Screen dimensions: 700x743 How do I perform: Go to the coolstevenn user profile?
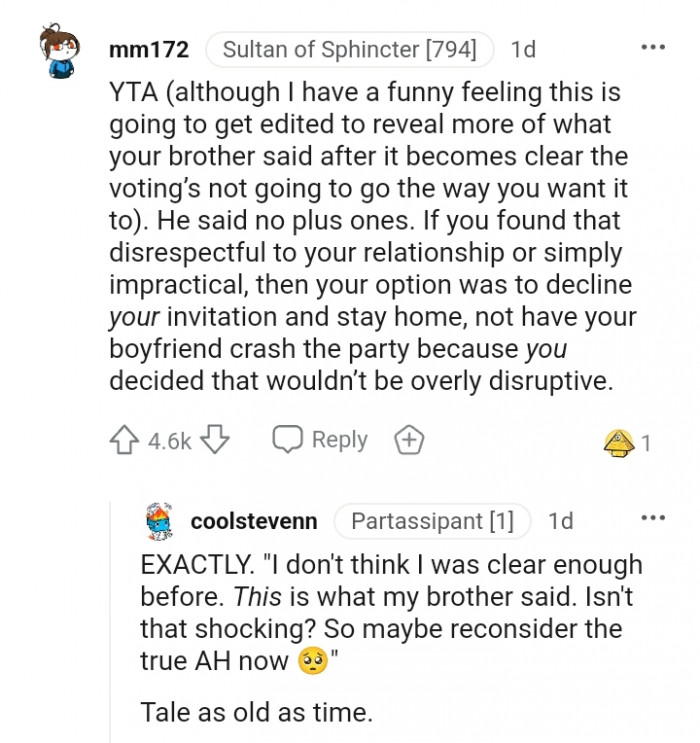(254, 521)
